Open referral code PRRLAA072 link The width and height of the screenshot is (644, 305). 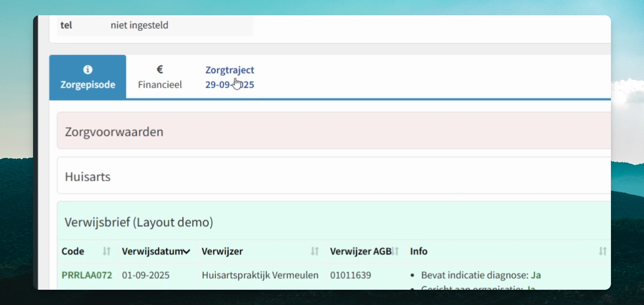point(87,275)
